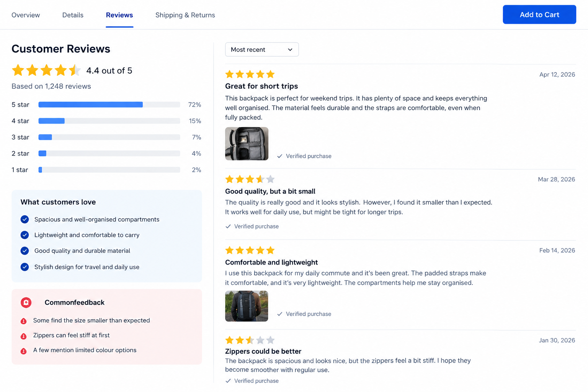The height and width of the screenshot is (392, 588).
Task: Open the 'Great for short trips' review title
Action: pos(261,86)
